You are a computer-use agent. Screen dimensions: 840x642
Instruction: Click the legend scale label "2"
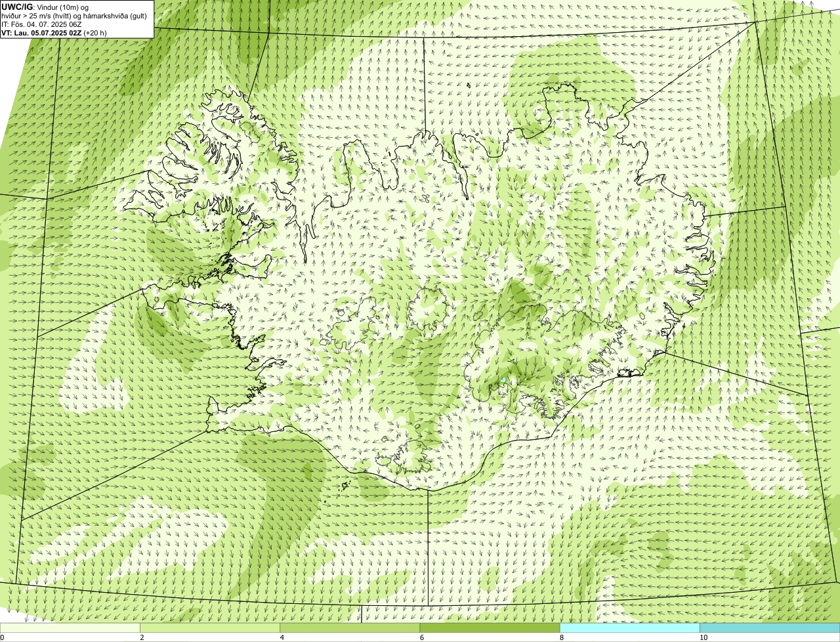[x=142, y=637]
